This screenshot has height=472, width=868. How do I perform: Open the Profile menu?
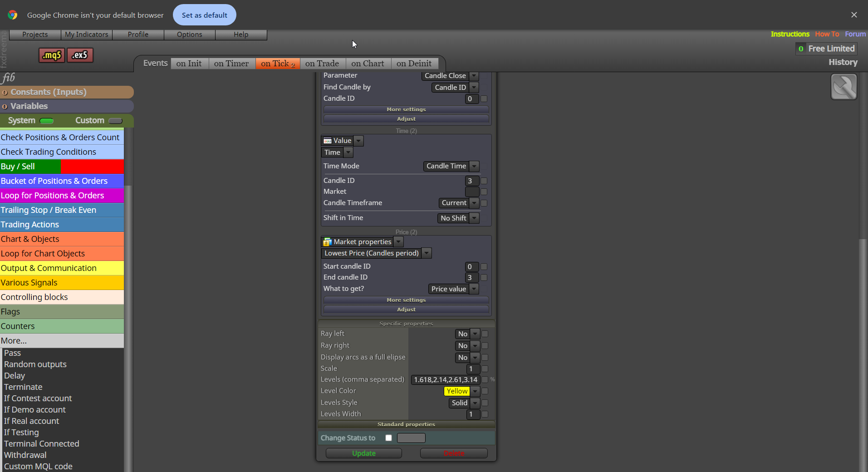point(138,34)
